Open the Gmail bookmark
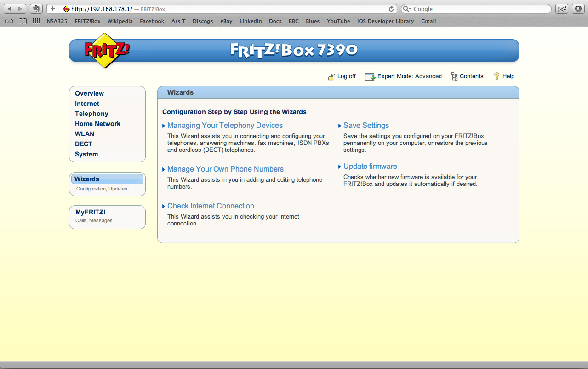Viewport: 588px width, 369px height. coord(428,21)
